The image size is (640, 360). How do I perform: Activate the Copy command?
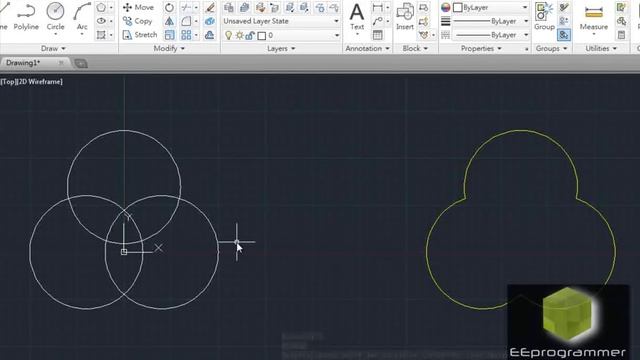(x=138, y=21)
